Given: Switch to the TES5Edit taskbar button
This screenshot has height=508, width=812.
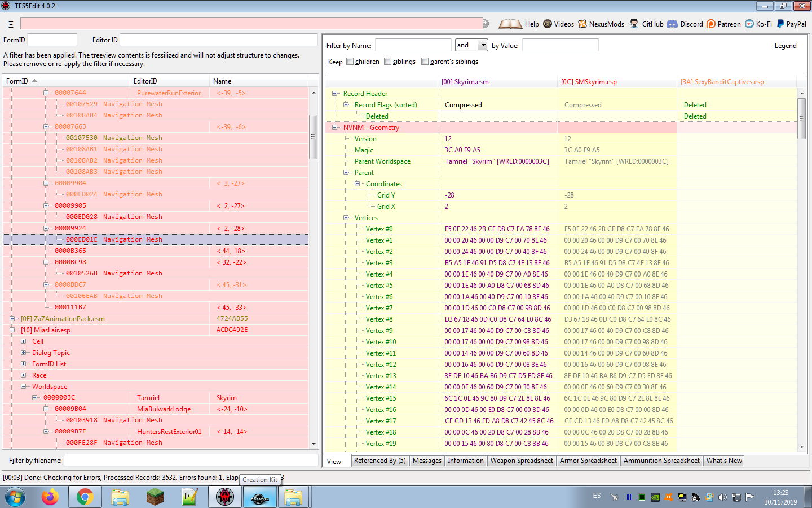Looking at the screenshot, I should point(225,497).
